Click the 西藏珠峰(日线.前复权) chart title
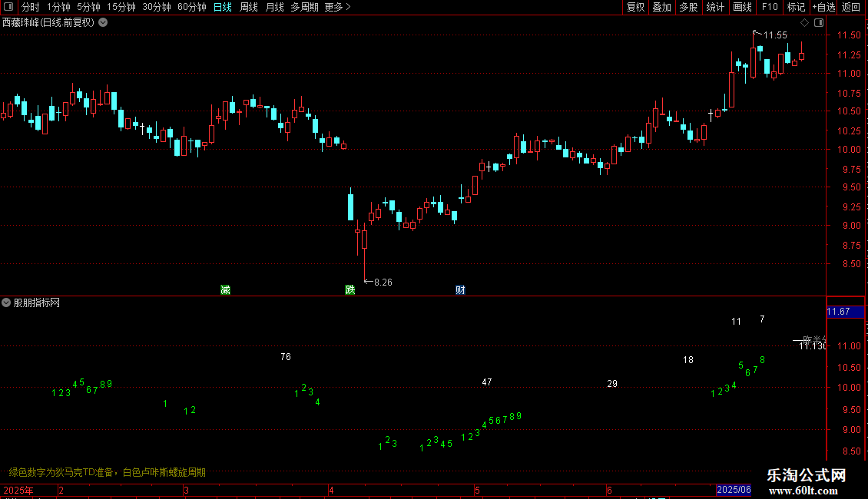The width and height of the screenshot is (868, 499). tap(48, 23)
